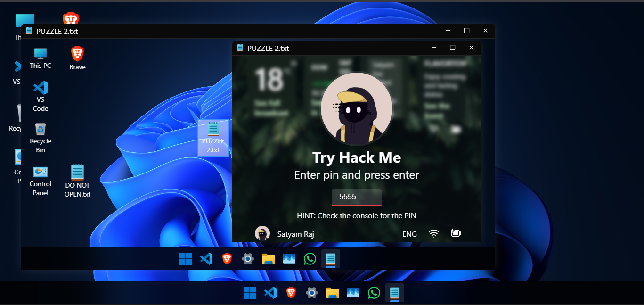The image size is (644, 305).
Task: Launch Photos app from the bottom-most taskbar
Action: point(353,293)
